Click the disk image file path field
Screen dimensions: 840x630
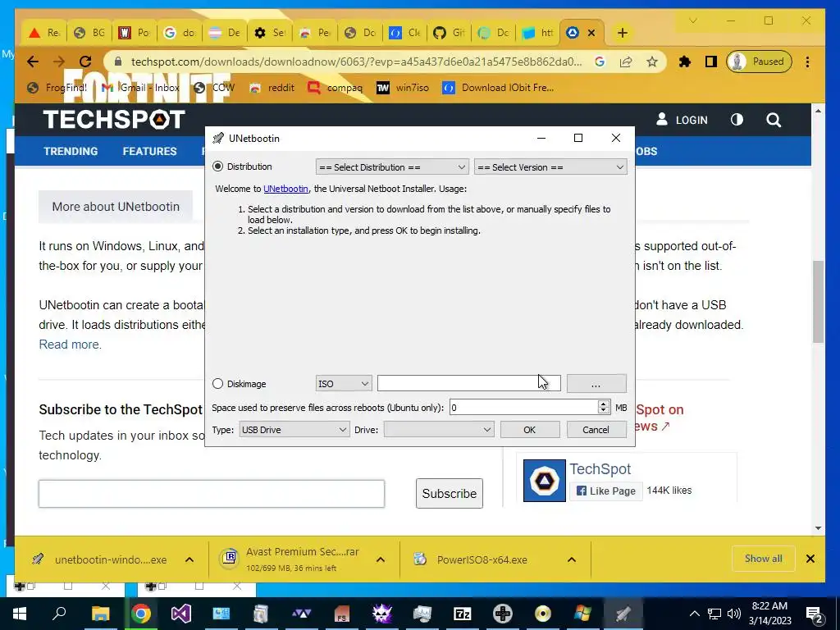468,384
